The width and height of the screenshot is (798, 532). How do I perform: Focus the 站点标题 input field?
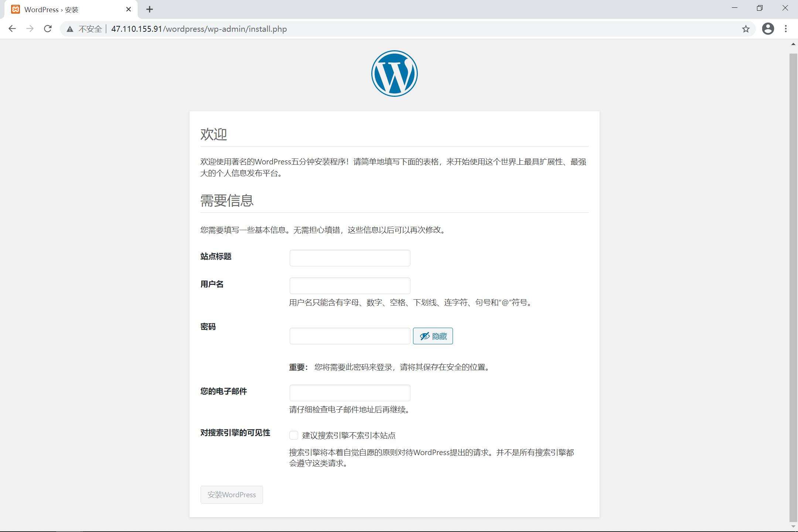tap(350, 258)
